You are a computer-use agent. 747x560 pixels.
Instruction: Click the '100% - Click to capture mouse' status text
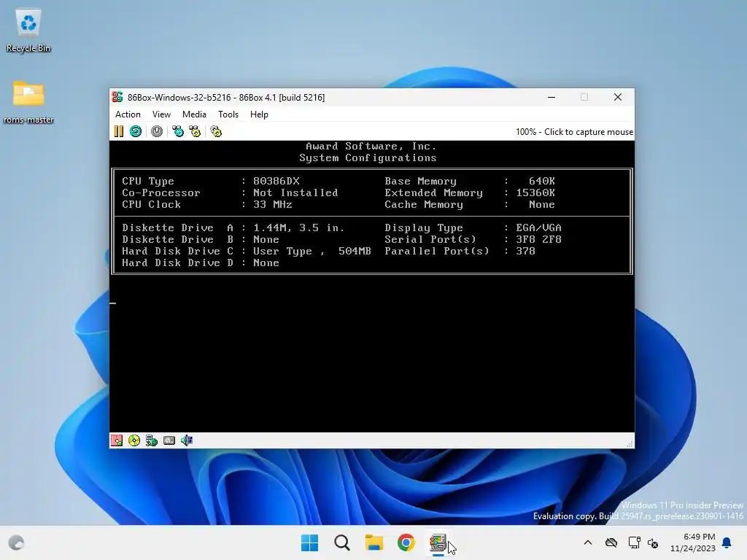pos(575,132)
